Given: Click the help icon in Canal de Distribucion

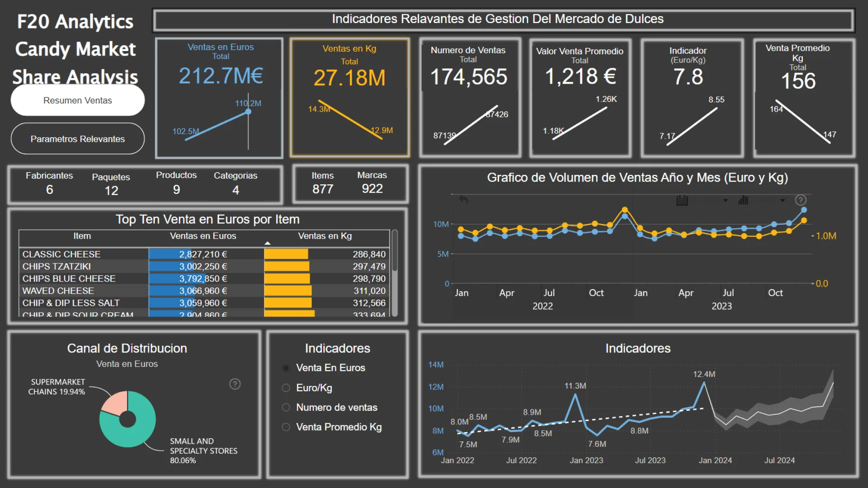Looking at the screenshot, I should [235, 384].
